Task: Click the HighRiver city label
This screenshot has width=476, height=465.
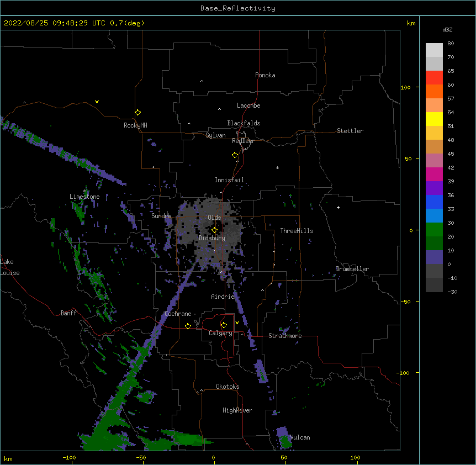Action: [x=237, y=410]
